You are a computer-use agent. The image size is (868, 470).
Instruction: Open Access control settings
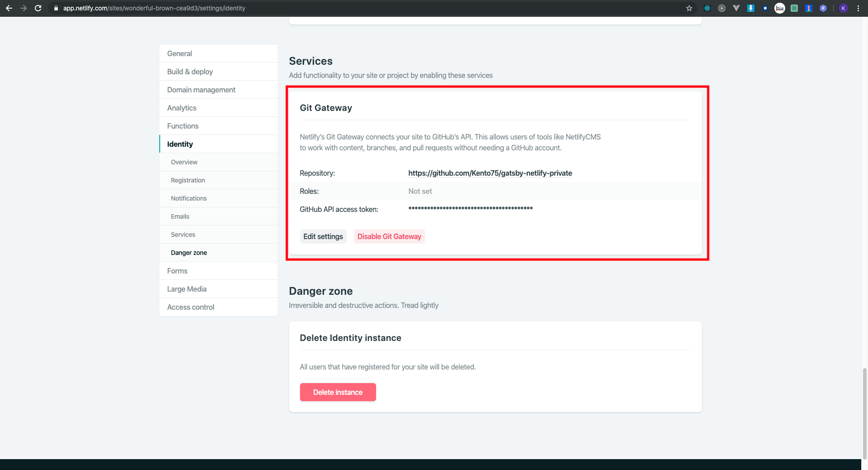pyautogui.click(x=219, y=307)
